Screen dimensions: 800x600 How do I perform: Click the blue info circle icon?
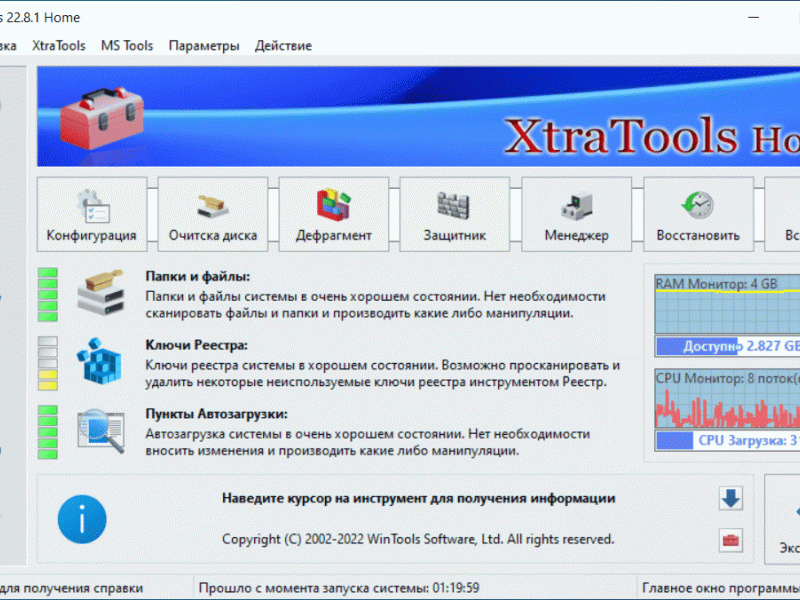(82, 519)
